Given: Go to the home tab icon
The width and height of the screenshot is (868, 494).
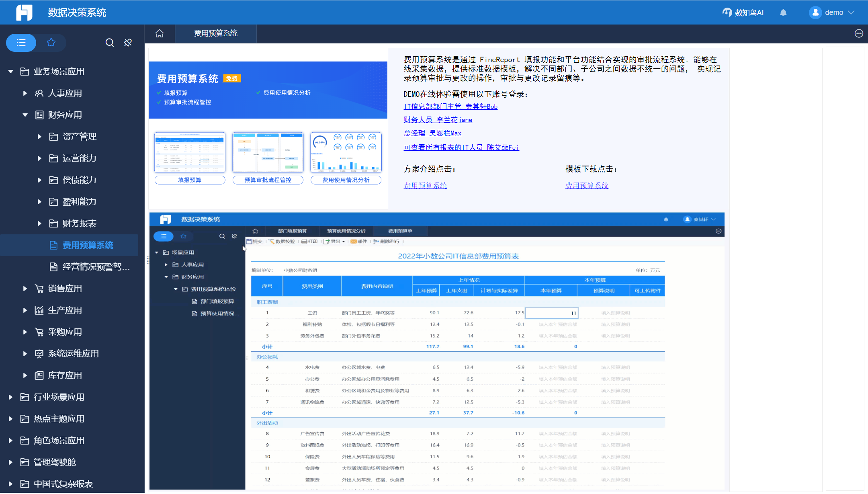Looking at the screenshot, I should tap(160, 33).
